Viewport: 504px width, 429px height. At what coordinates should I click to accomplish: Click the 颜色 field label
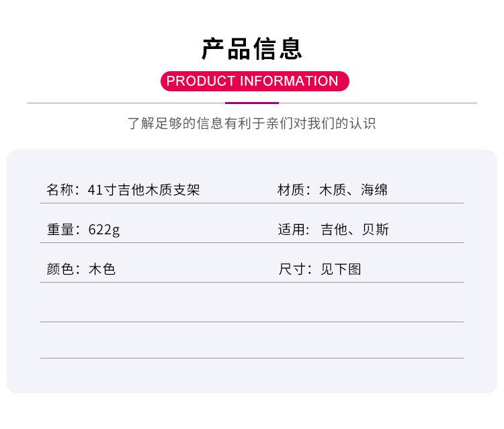(60, 269)
